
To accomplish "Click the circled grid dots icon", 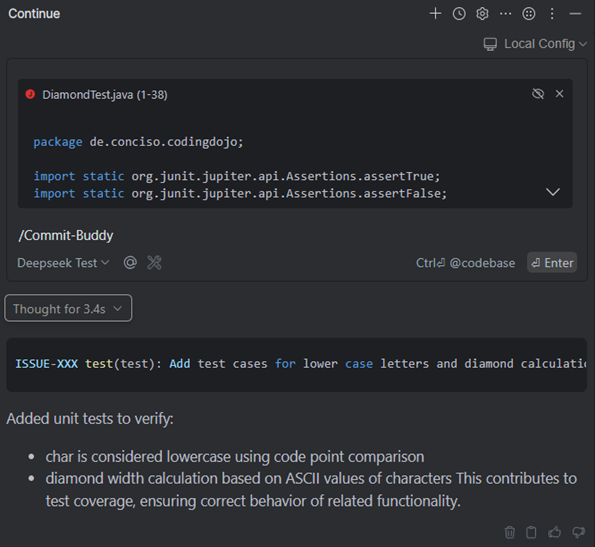I will (529, 14).
